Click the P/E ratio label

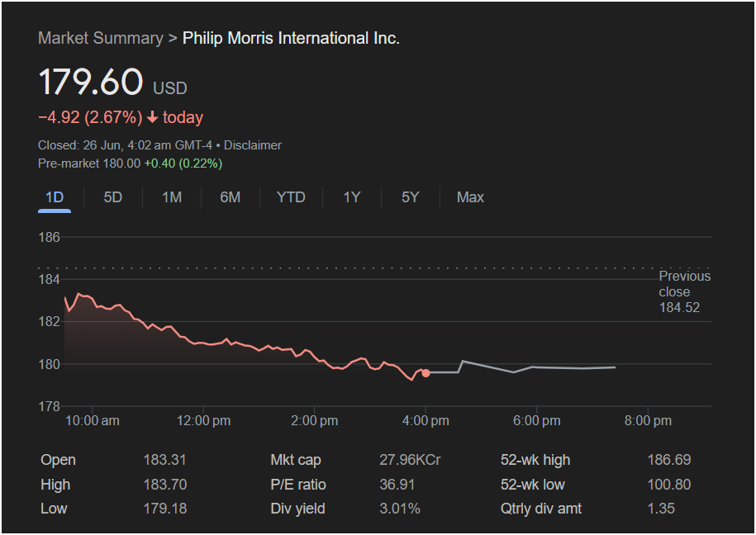[x=298, y=485]
